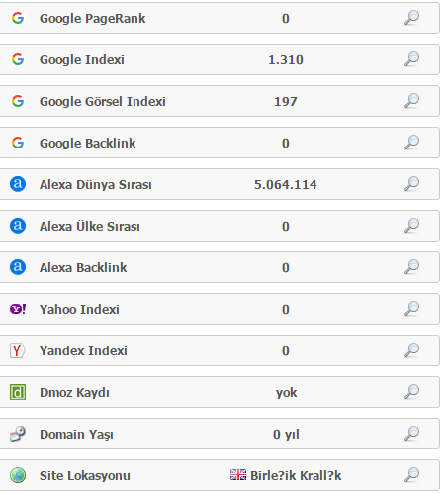
Task: Open magnifier in Alexa Ülke Sırası row
Action: click(x=411, y=226)
